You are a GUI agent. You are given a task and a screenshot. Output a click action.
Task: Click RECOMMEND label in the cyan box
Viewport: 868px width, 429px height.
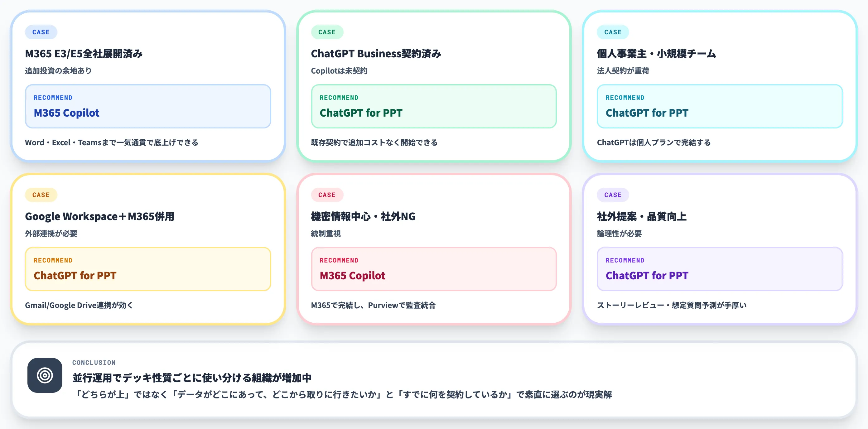[x=625, y=98]
